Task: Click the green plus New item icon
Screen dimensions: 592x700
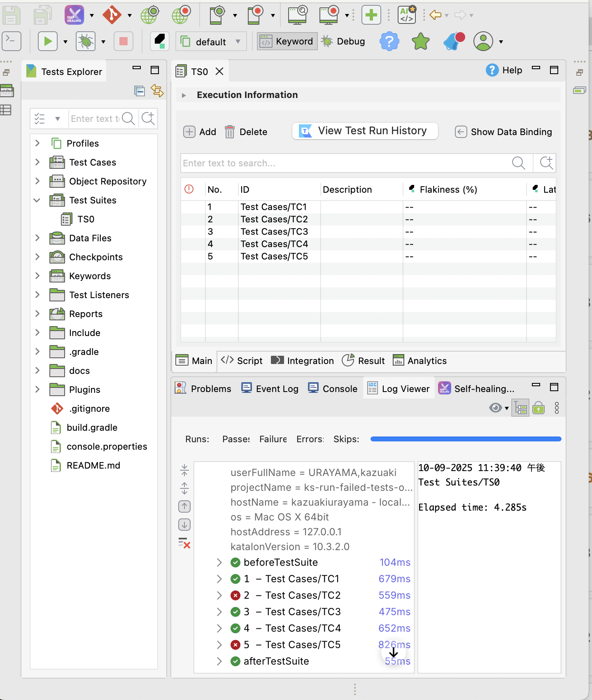Action: [371, 15]
